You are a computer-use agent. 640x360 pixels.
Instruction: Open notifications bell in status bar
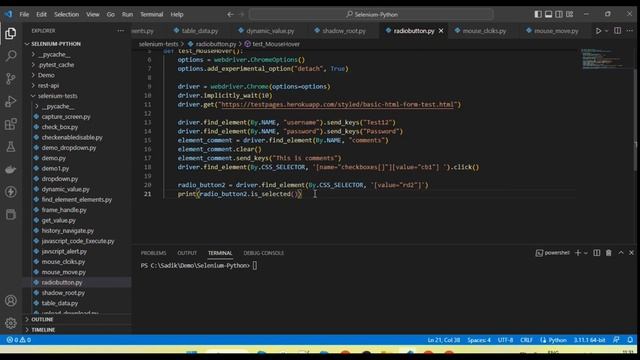(630, 340)
